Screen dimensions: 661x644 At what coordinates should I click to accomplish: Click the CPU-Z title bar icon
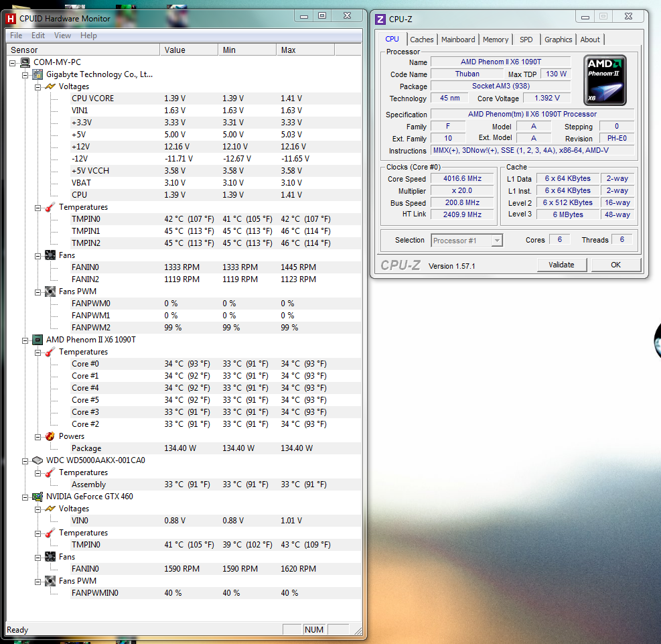click(380, 19)
